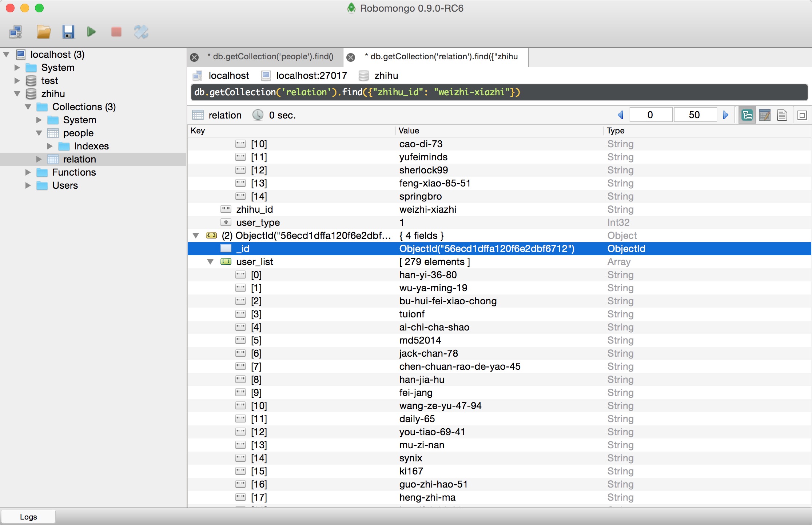Click the Open file folder icon

pos(44,32)
